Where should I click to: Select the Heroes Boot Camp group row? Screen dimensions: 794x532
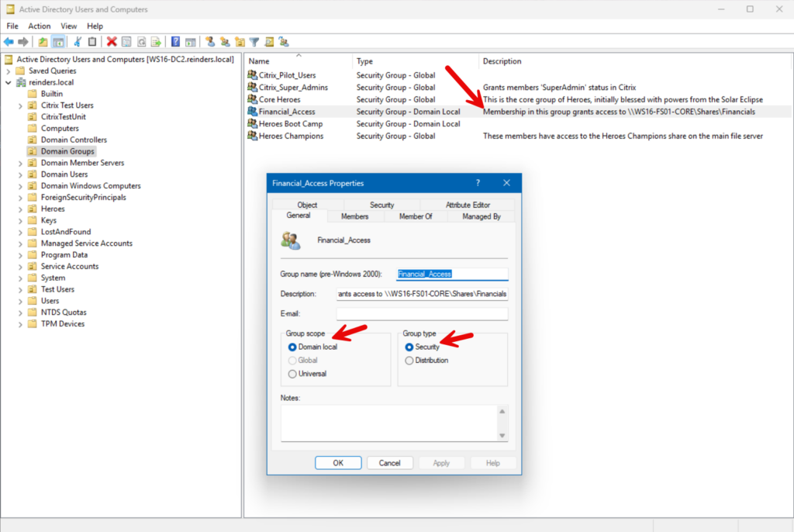(x=519, y=123)
